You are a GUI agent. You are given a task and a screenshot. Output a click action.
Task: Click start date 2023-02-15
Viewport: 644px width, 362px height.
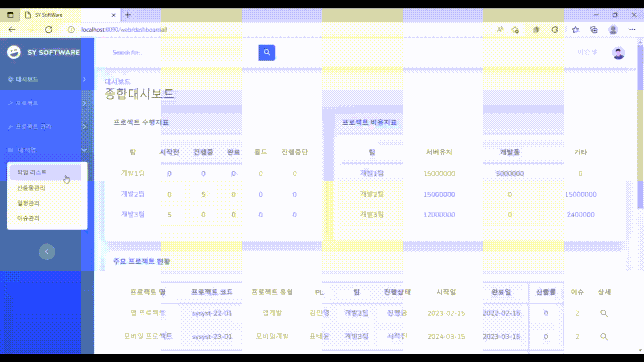446,313
